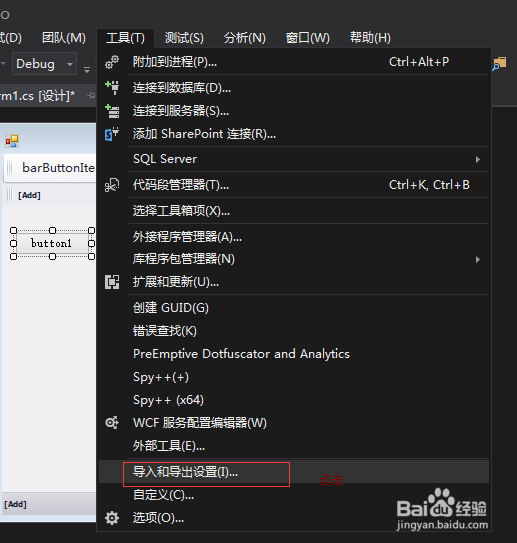Click the Options gear icon
This screenshot has height=543, width=517.
point(112,518)
